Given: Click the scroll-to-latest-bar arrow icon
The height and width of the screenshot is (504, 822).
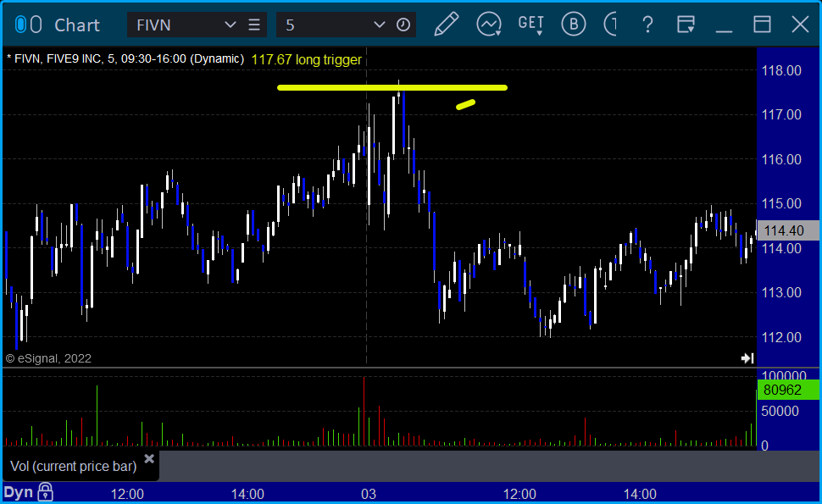Looking at the screenshot, I should [x=747, y=358].
